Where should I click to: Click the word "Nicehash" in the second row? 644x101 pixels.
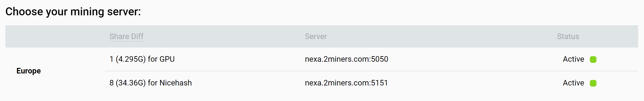175,83
